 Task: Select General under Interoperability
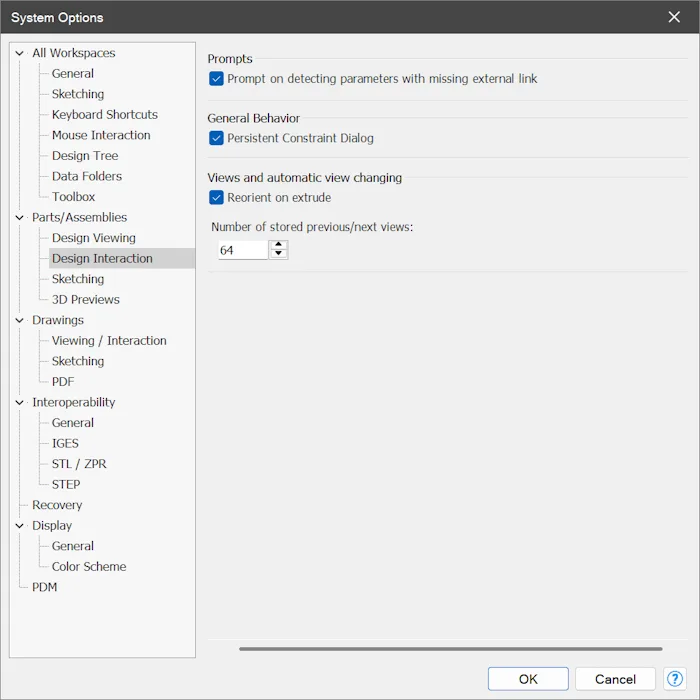pos(73,422)
